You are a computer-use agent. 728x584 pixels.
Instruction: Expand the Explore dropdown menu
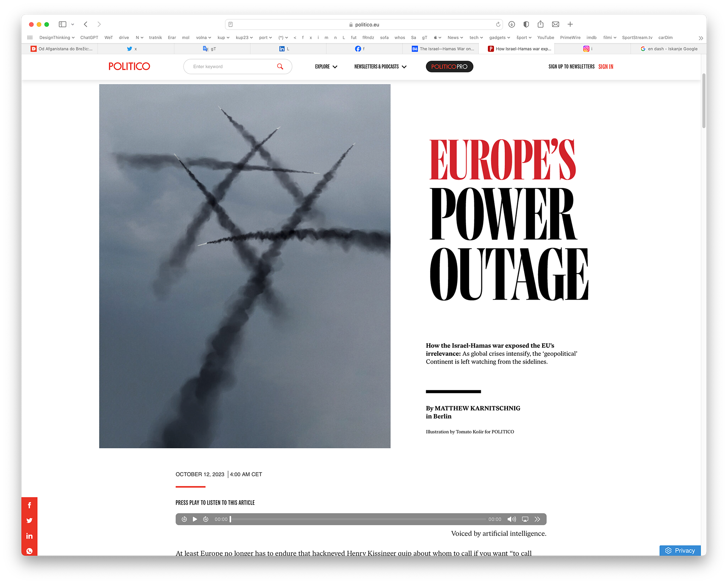(x=326, y=66)
